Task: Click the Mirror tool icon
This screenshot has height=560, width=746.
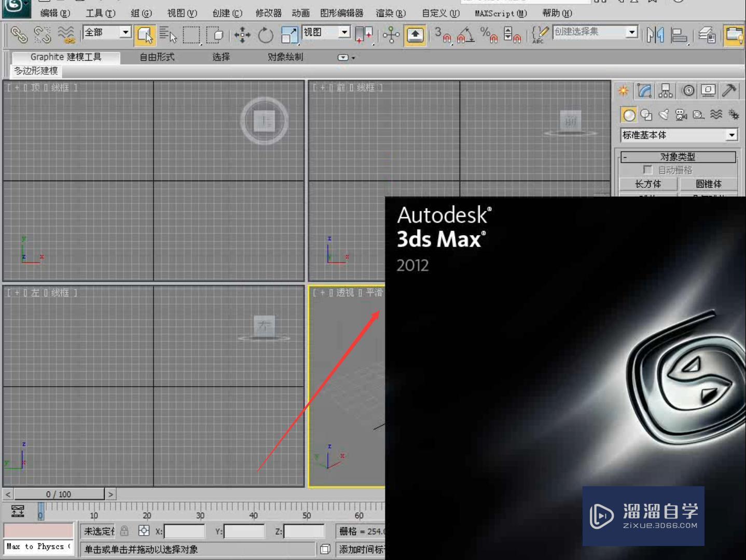Action: pyautogui.click(x=655, y=35)
